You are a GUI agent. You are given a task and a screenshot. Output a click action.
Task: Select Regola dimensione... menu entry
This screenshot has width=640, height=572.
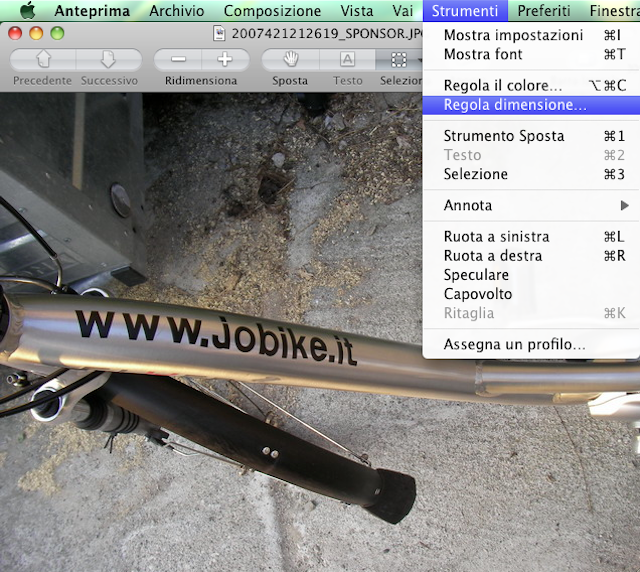point(531,105)
